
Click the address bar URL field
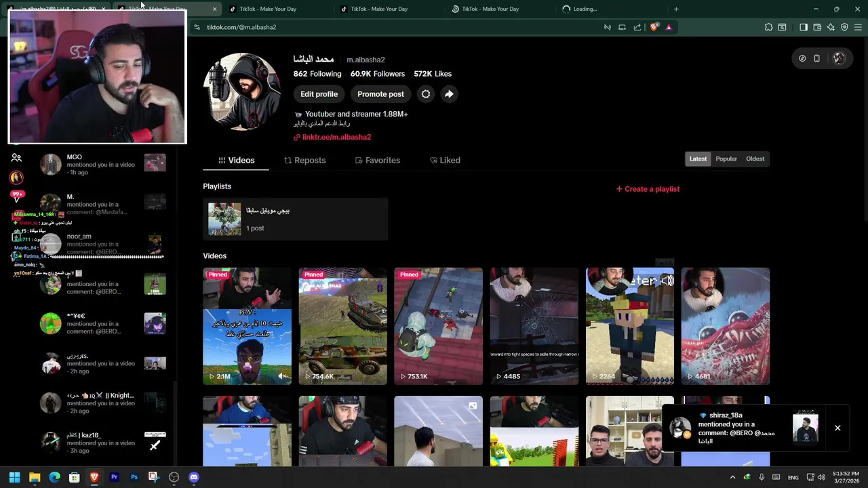400,27
